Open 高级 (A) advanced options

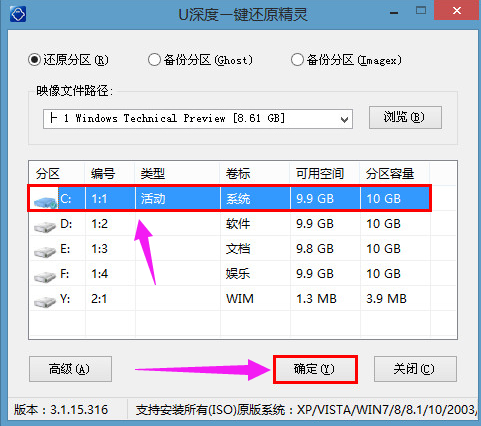click(x=70, y=369)
